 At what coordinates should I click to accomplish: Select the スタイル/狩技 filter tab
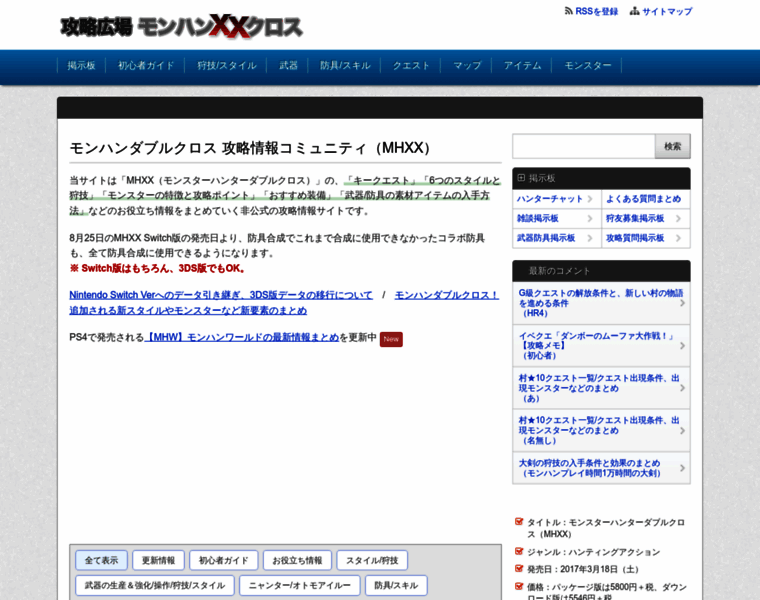coord(372,560)
